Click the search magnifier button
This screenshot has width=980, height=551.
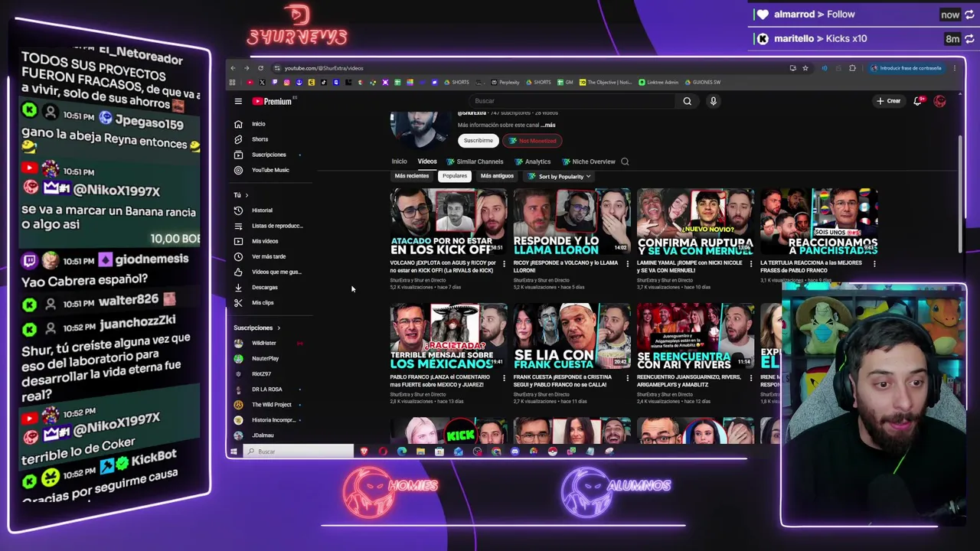[x=687, y=101]
